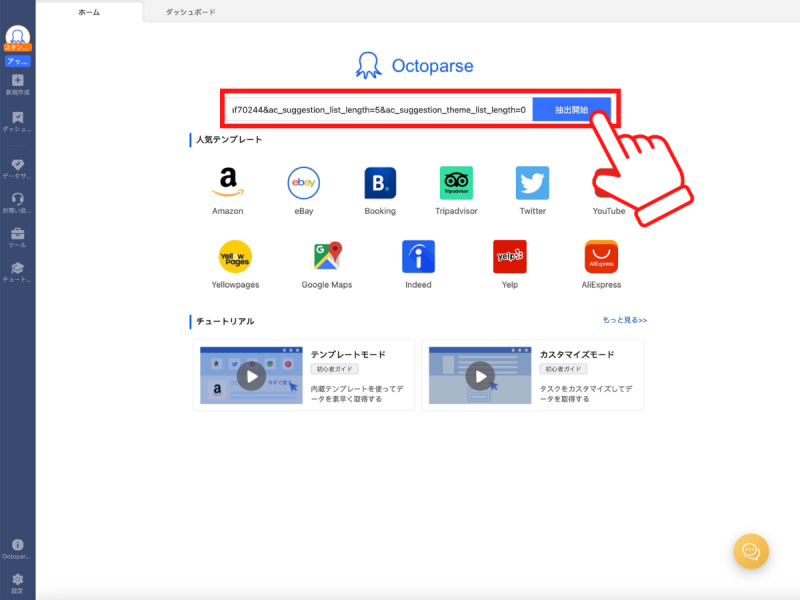800x600 pixels.
Task: Play the テンプレートモード tutorial video
Action: tap(251, 376)
